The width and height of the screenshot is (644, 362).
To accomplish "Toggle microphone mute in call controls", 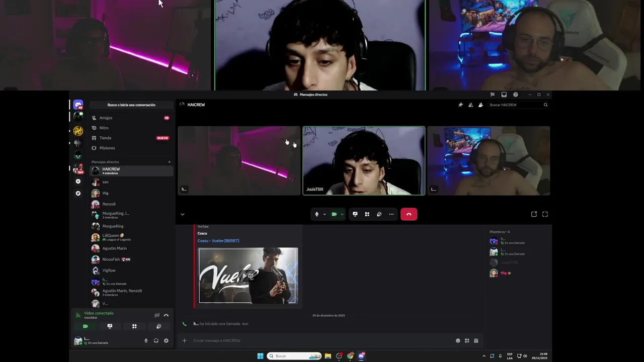I will pyautogui.click(x=316, y=214).
